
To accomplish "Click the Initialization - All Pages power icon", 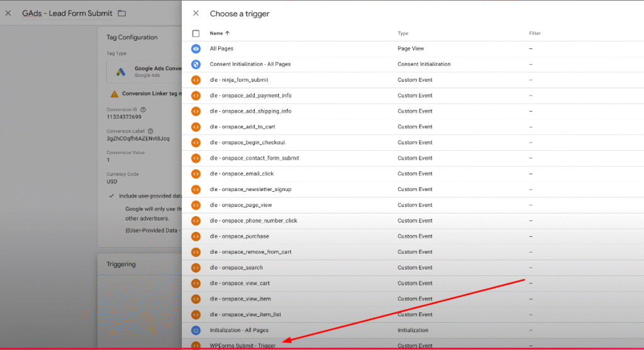I will tap(196, 330).
